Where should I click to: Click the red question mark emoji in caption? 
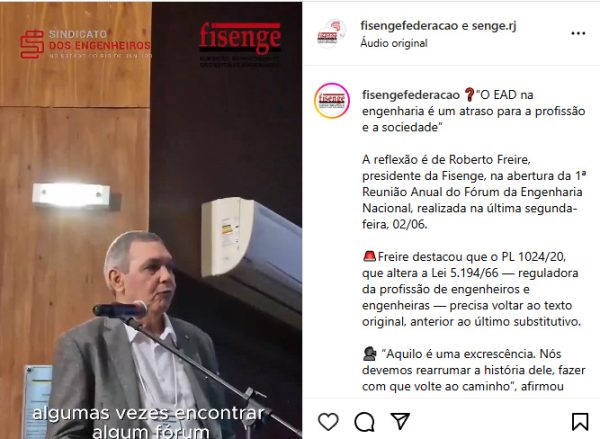(x=469, y=94)
